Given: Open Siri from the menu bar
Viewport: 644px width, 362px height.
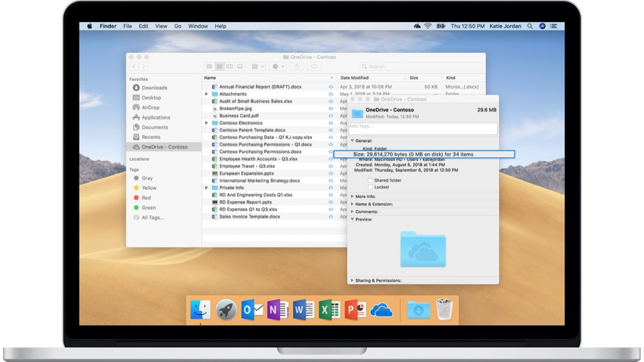Looking at the screenshot, I should (542, 26).
